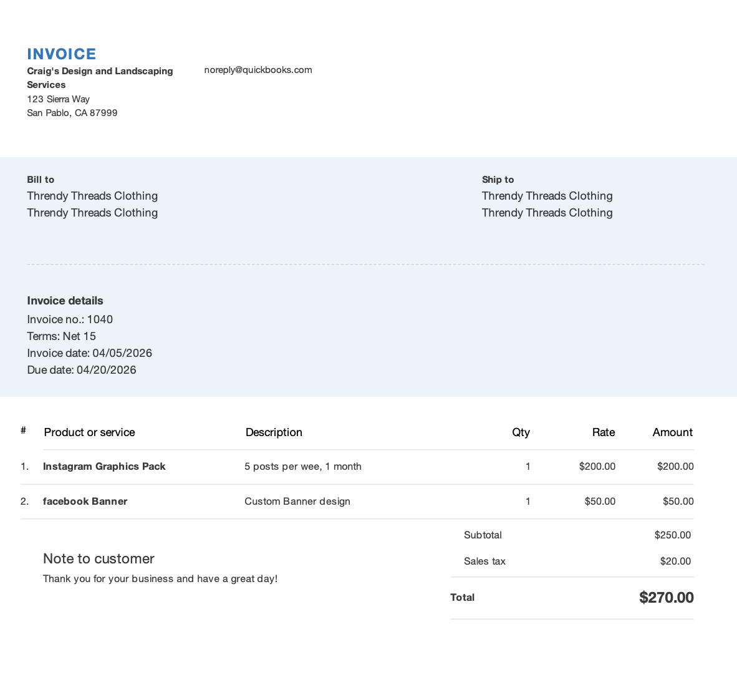This screenshot has width=737, height=700.
Task: Click the Terms: Net 15 line
Action: pos(61,336)
